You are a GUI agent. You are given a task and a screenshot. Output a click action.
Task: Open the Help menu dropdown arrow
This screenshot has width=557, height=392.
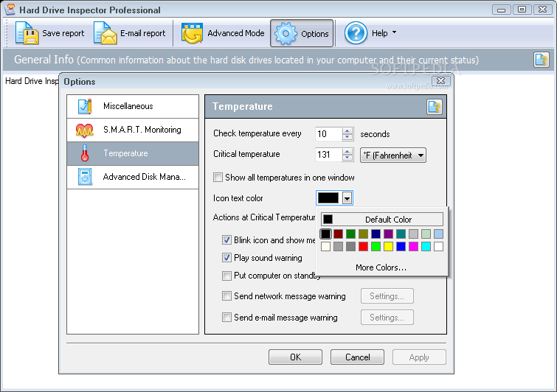click(x=394, y=32)
